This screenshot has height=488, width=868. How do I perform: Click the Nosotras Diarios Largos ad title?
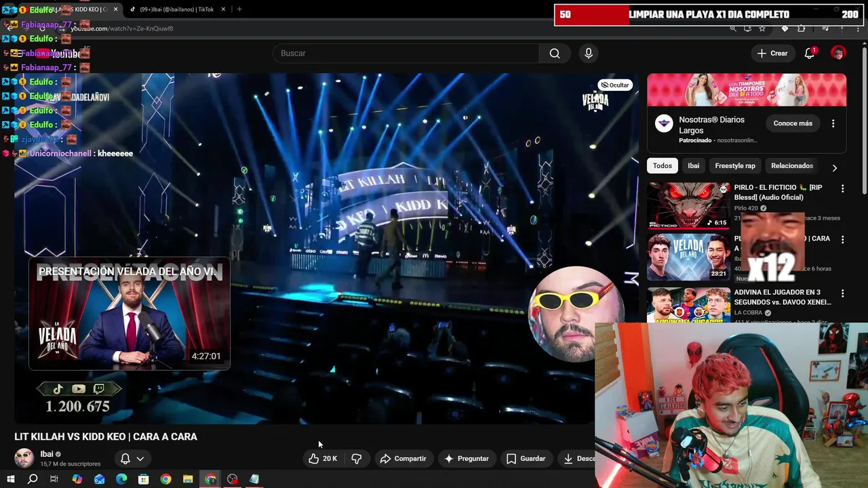click(711, 125)
